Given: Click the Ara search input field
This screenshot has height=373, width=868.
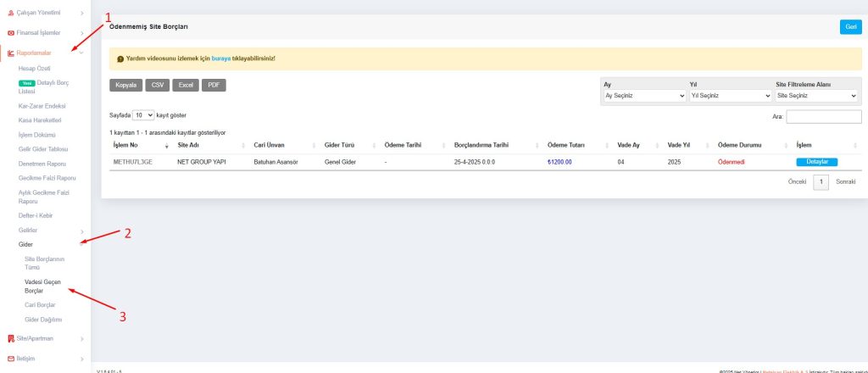Looking at the screenshot, I should 823,116.
